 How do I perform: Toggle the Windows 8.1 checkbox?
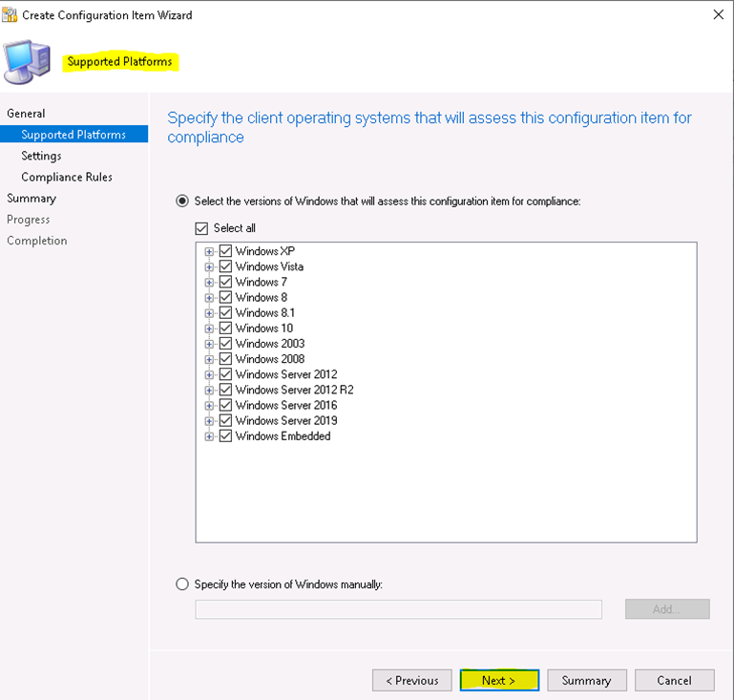pos(225,313)
